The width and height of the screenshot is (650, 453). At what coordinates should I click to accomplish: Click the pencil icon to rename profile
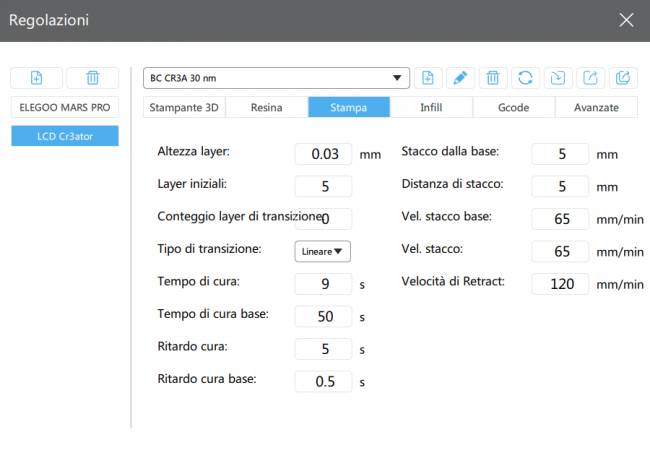tap(460, 78)
